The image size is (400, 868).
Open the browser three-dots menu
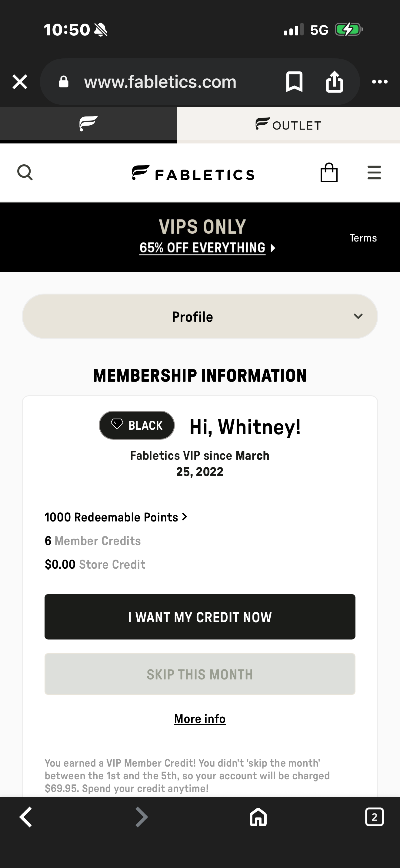(x=379, y=81)
